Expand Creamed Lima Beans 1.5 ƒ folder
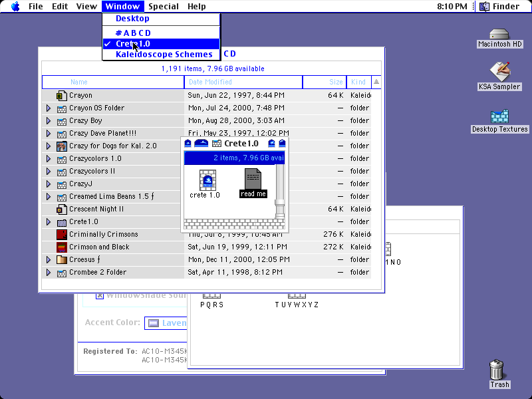532x399 pixels. tap(48, 196)
